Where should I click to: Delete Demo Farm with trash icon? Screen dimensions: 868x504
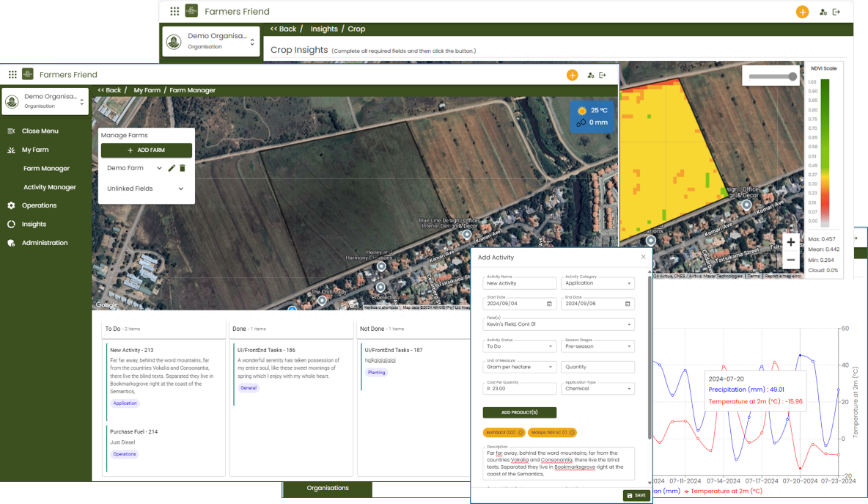[x=183, y=168]
